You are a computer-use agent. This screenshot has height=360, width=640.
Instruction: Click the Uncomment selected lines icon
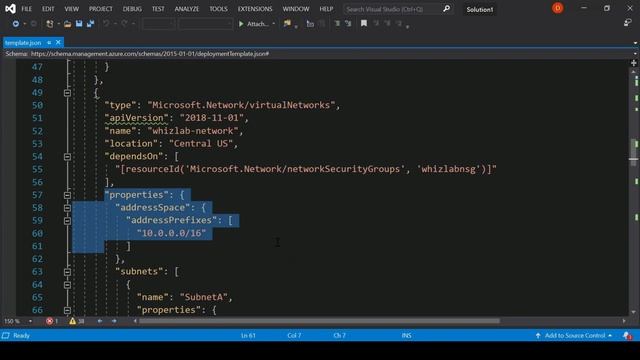348,24
